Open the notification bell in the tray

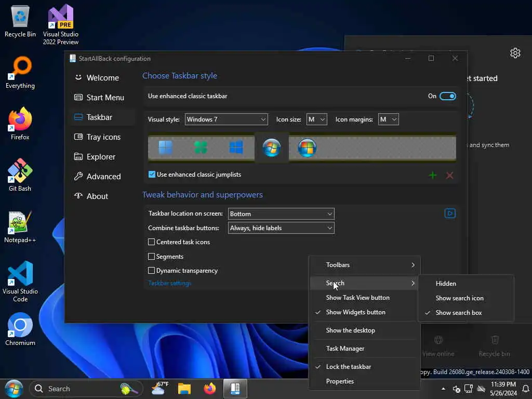[x=526, y=389]
